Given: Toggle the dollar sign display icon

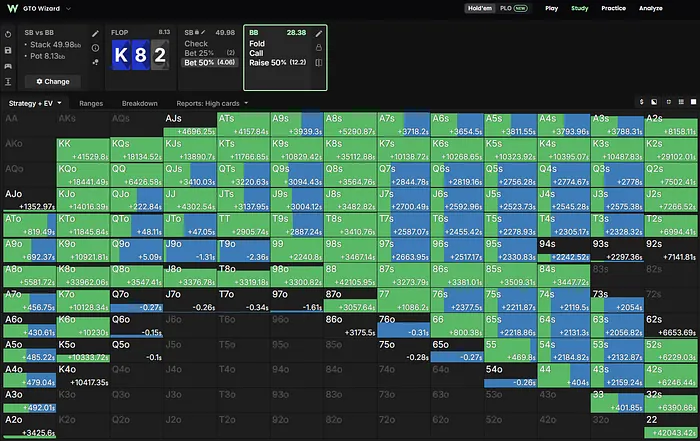Looking at the screenshot, I should pos(642,102).
